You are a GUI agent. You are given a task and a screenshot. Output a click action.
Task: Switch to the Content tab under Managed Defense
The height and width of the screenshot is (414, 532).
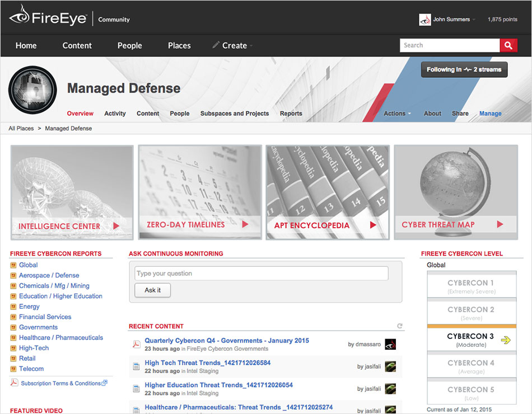click(148, 114)
